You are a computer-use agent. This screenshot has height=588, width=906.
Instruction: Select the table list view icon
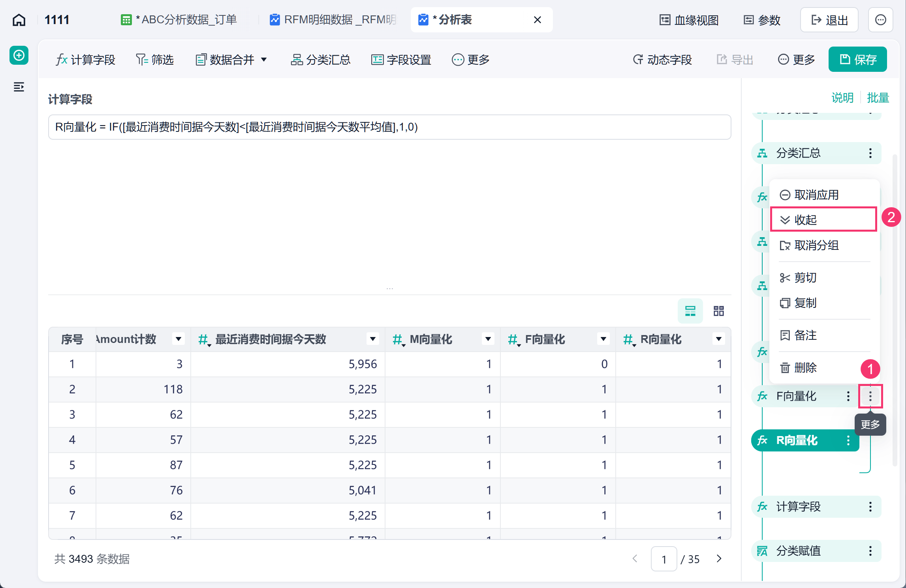[x=690, y=311]
